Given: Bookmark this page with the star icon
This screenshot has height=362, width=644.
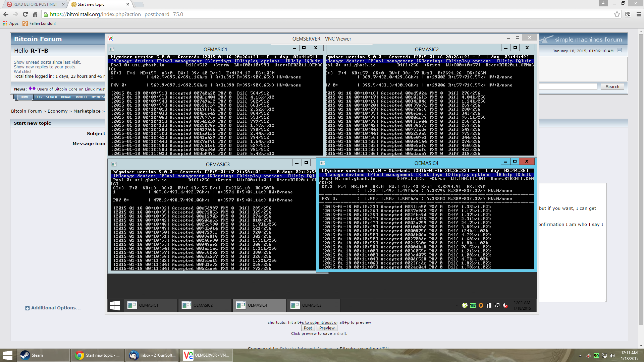Looking at the screenshot, I should pyautogui.click(x=617, y=14).
